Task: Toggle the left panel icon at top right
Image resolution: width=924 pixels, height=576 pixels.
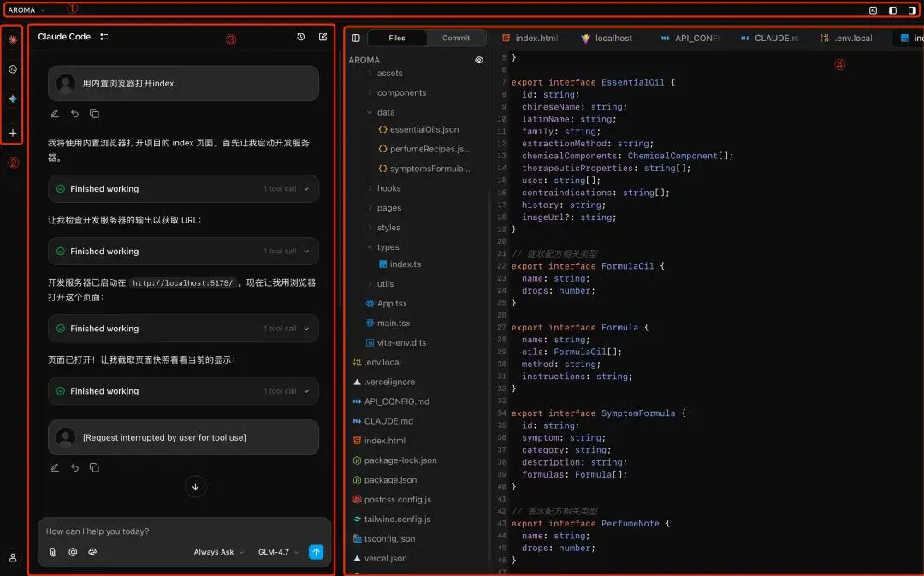Action: (x=892, y=9)
